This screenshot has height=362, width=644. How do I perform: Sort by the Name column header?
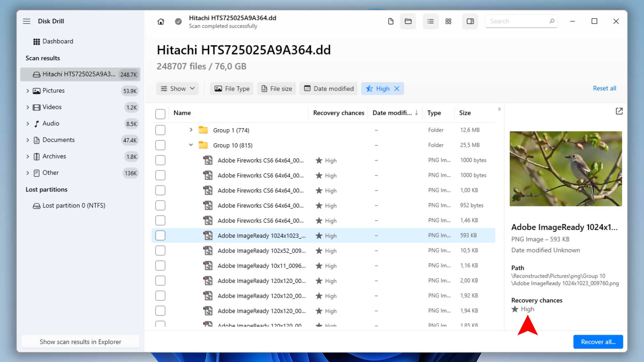coord(182,113)
